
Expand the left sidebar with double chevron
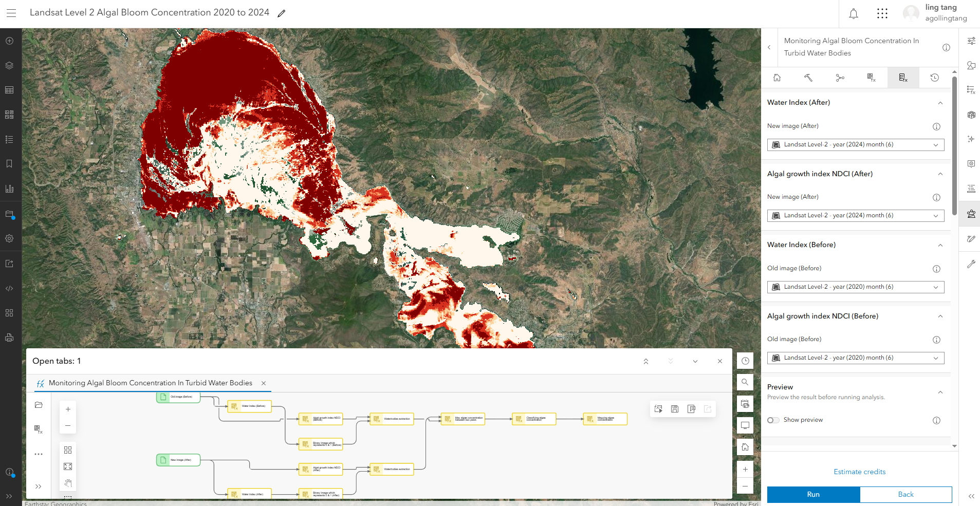pyautogui.click(x=9, y=496)
